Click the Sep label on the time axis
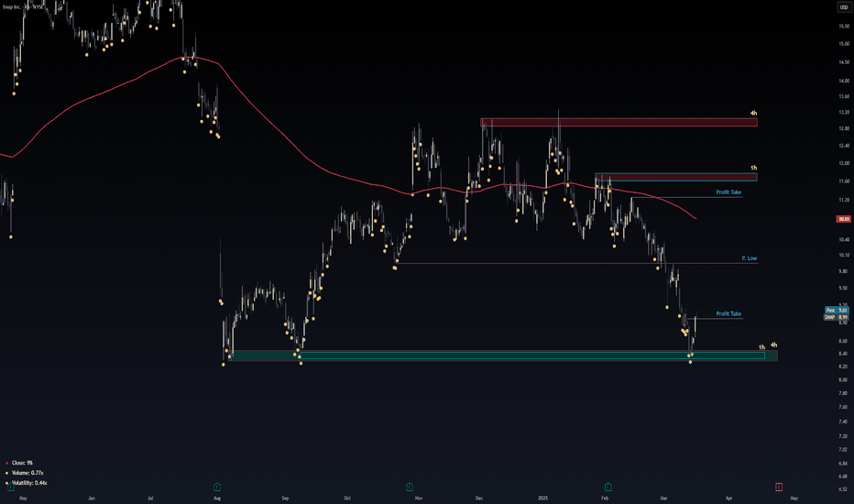The width and height of the screenshot is (854, 504). (x=285, y=498)
